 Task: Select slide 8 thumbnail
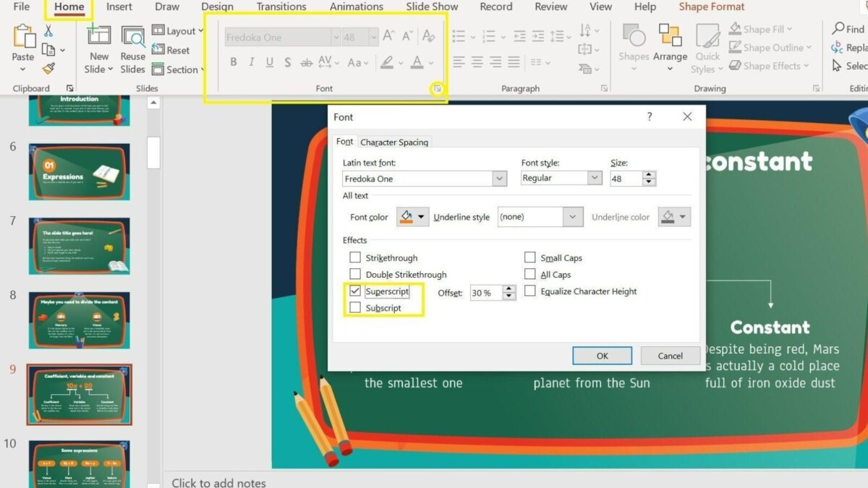tap(80, 321)
